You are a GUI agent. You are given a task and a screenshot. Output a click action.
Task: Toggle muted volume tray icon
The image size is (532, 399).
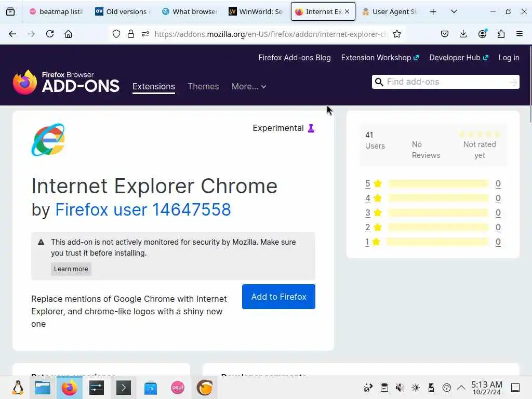coord(400,388)
